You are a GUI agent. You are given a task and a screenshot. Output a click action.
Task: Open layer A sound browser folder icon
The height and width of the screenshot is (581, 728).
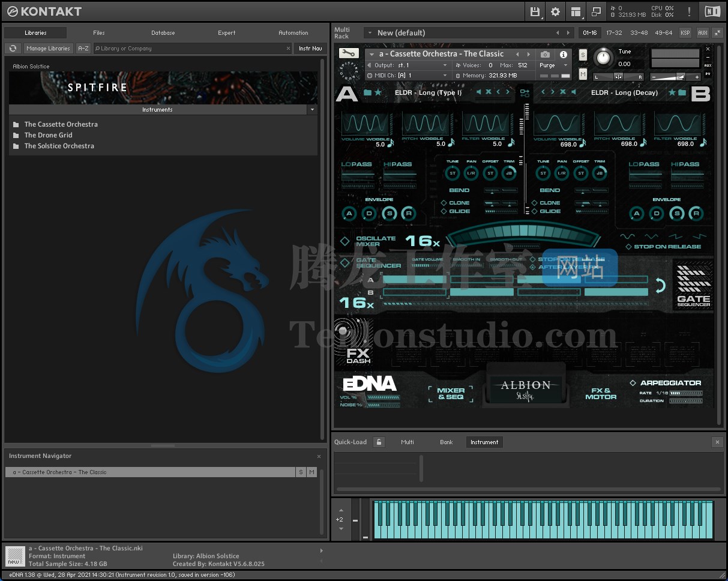click(367, 92)
